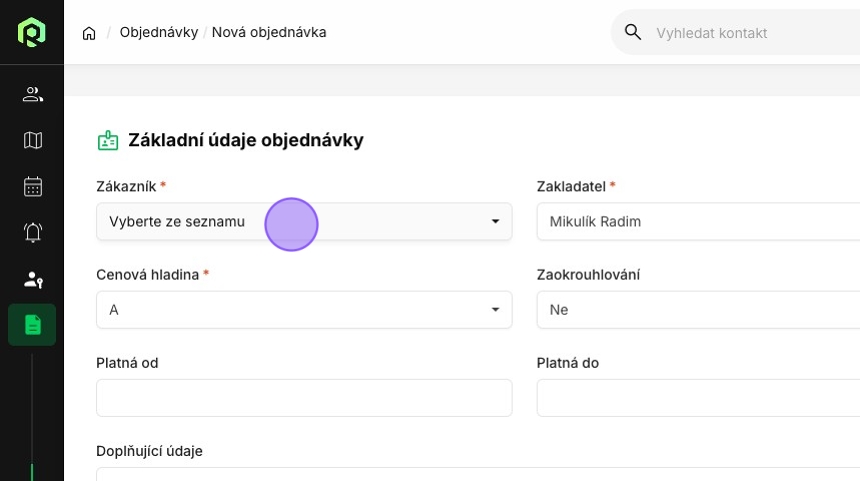
Task: Open the contacts people icon in sidebar
Action: pyautogui.click(x=33, y=94)
